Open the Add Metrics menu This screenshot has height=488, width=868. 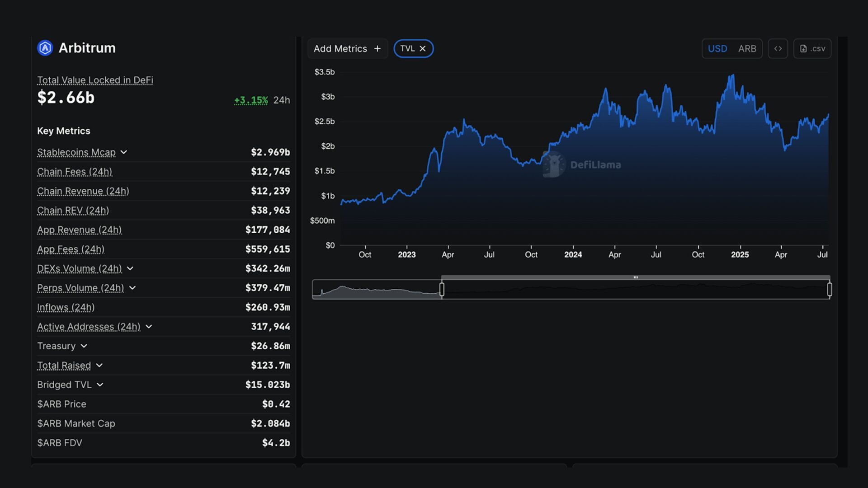point(348,49)
